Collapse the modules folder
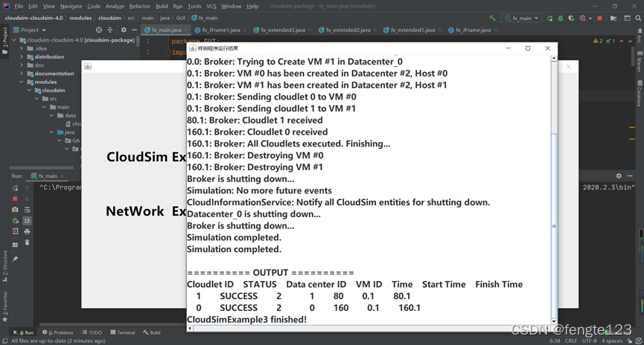Viewport: 644px width, 345px height. coord(22,82)
